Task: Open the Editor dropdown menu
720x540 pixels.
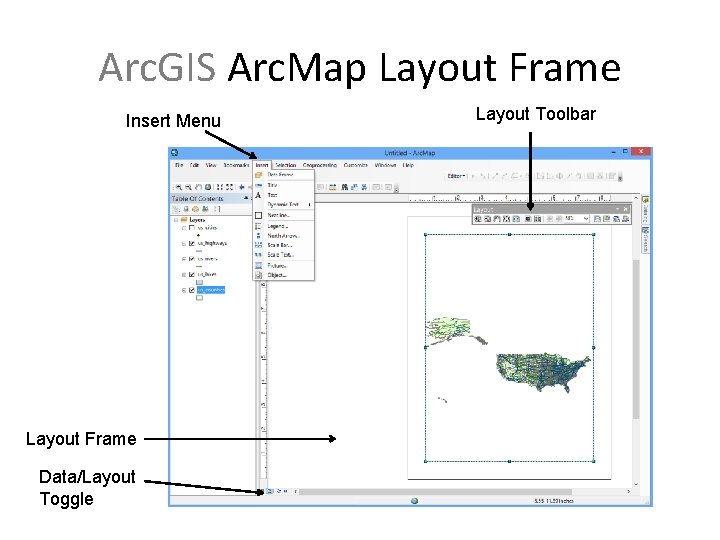Action: click(456, 176)
